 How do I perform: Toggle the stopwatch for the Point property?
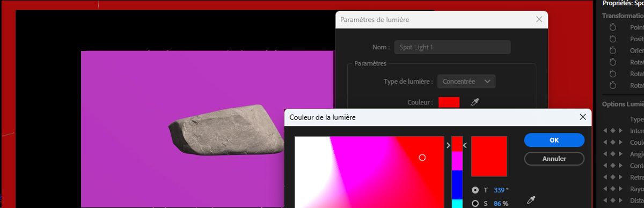tap(613, 27)
